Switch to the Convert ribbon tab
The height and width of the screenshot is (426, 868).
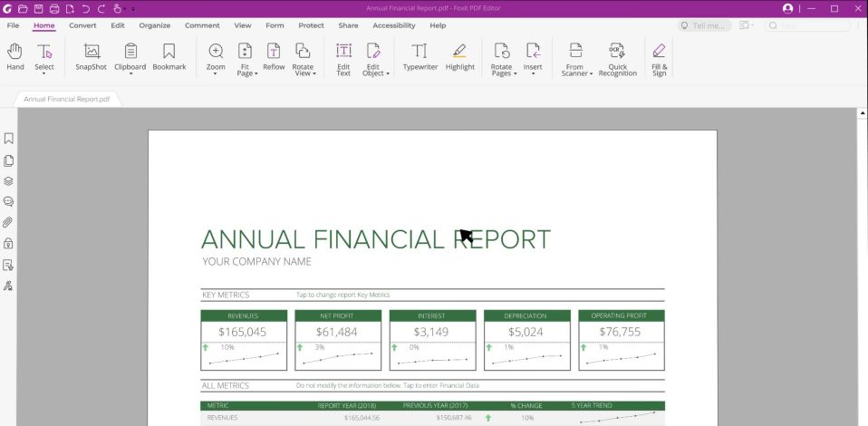click(x=82, y=25)
